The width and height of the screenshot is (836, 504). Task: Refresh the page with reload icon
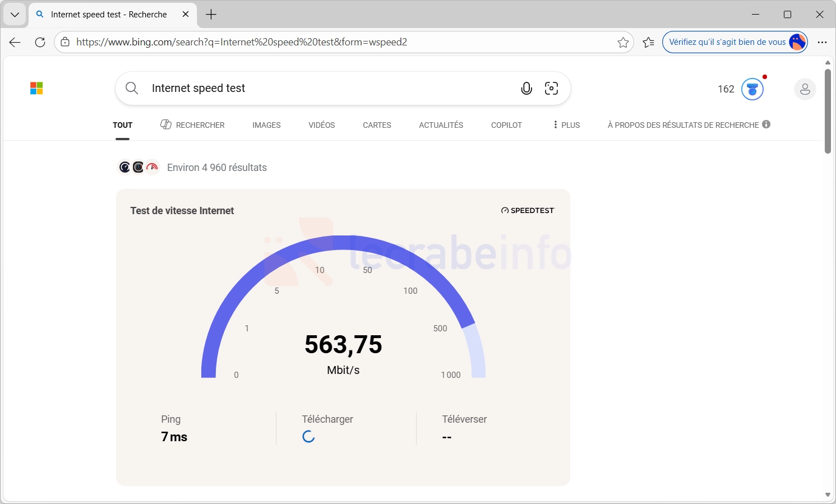click(40, 43)
